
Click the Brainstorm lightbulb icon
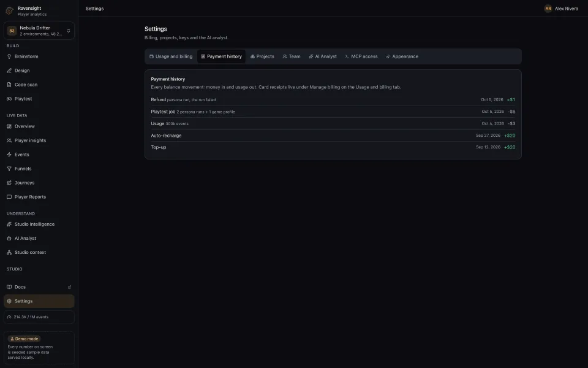click(9, 56)
